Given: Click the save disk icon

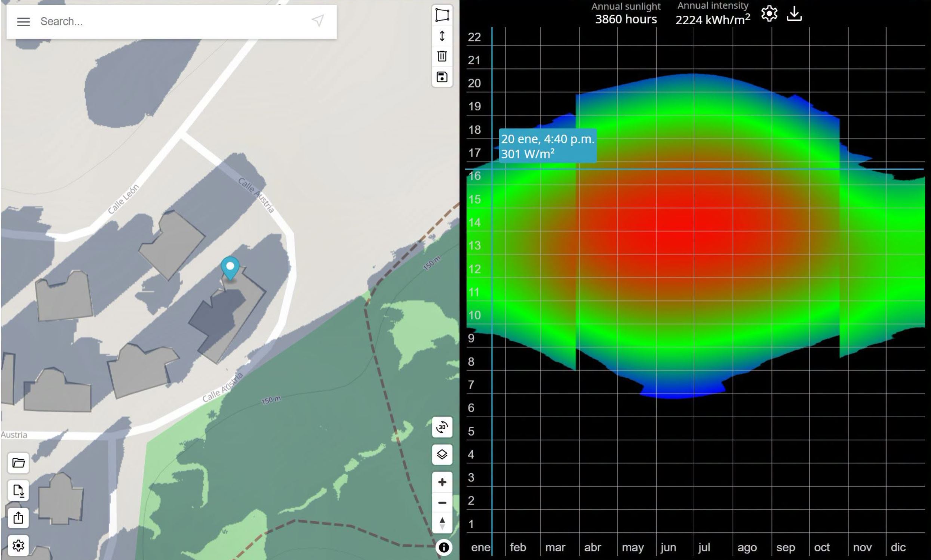Looking at the screenshot, I should [x=442, y=77].
